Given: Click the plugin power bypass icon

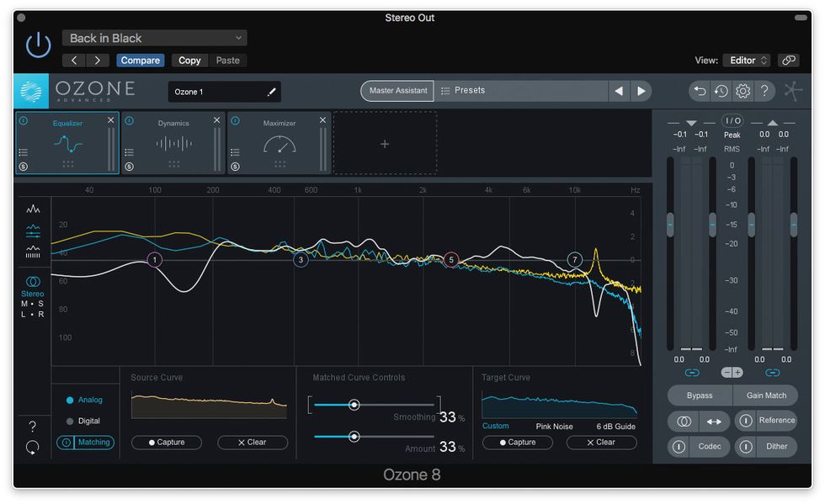Looking at the screenshot, I should pyautogui.click(x=39, y=45).
